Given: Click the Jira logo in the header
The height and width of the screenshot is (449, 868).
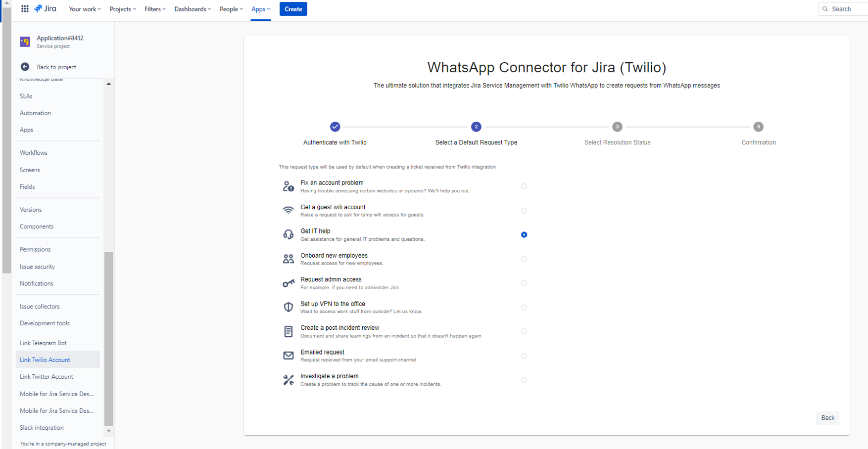Looking at the screenshot, I should [x=46, y=9].
